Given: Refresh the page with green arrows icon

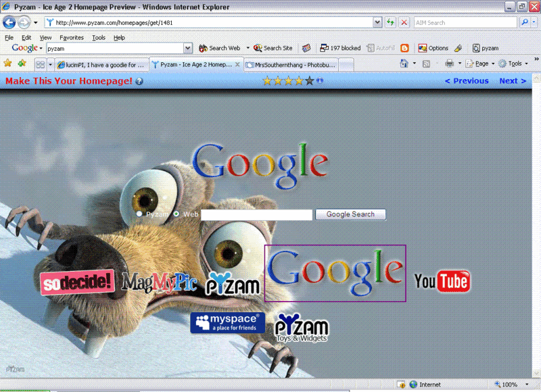Looking at the screenshot, I should click(391, 23).
